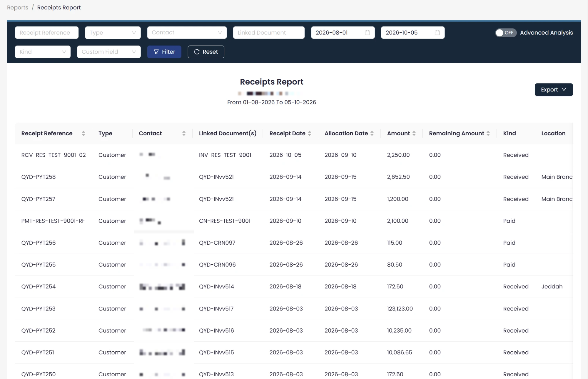Sort by Allocation Date column arrows
Image resolution: width=588 pixels, height=379 pixels.
tap(372, 133)
